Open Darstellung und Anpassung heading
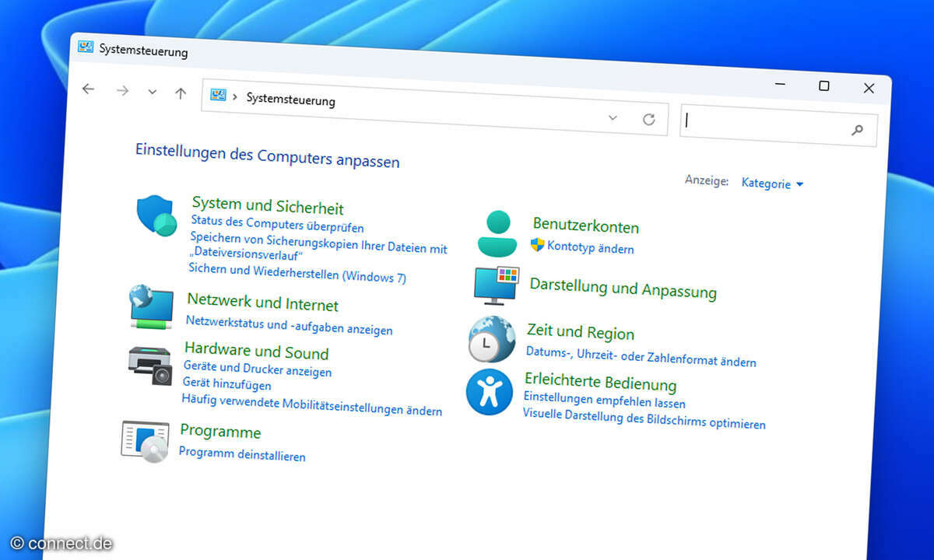Screen dimensions: 934x560 623,288
